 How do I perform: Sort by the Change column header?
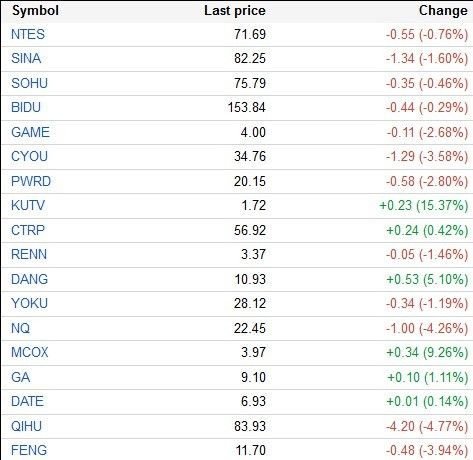[x=443, y=11]
